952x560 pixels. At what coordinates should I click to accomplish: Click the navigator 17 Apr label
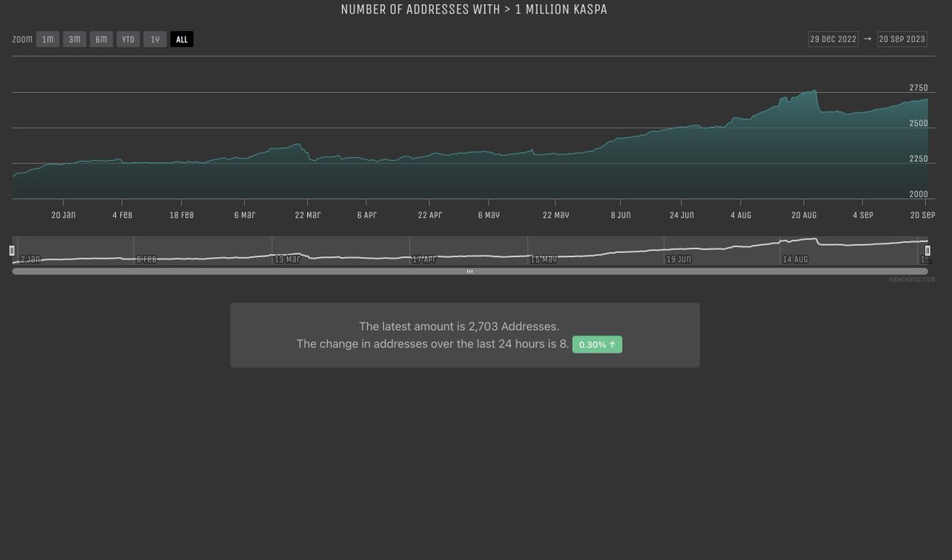(x=425, y=259)
